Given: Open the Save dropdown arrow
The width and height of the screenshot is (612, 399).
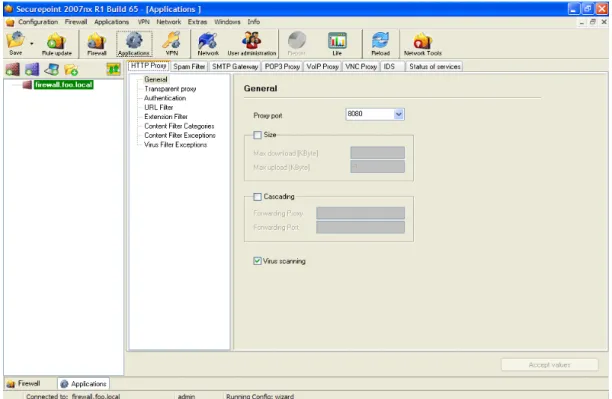Looking at the screenshot, I should pyautogui.click(x=32, y=43).
